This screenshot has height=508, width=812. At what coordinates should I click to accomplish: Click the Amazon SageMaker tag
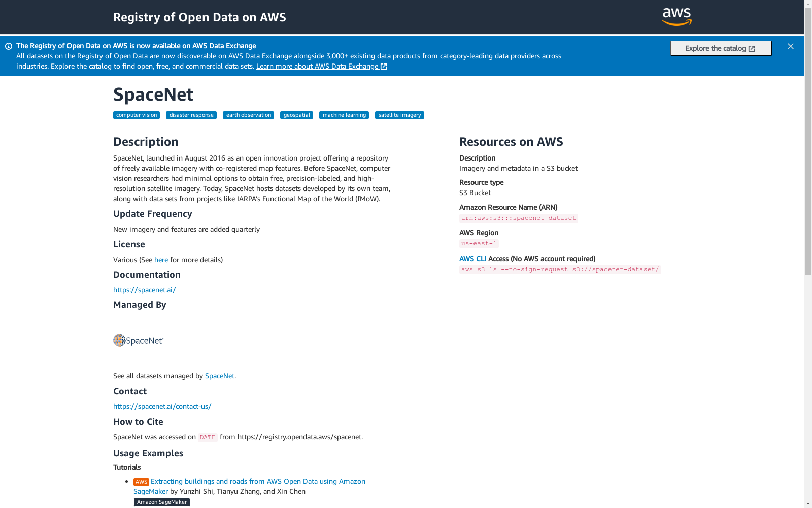pos(162,502)
